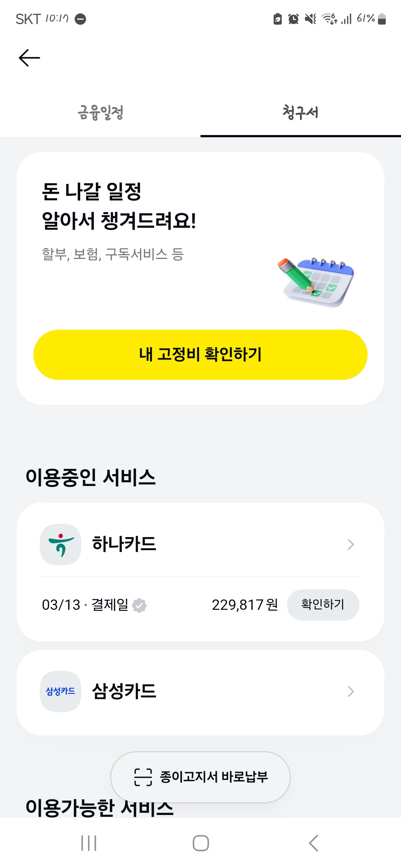
Task: Select the 청구서 tab
Action: pyautogui.click(x=300, y=112)
